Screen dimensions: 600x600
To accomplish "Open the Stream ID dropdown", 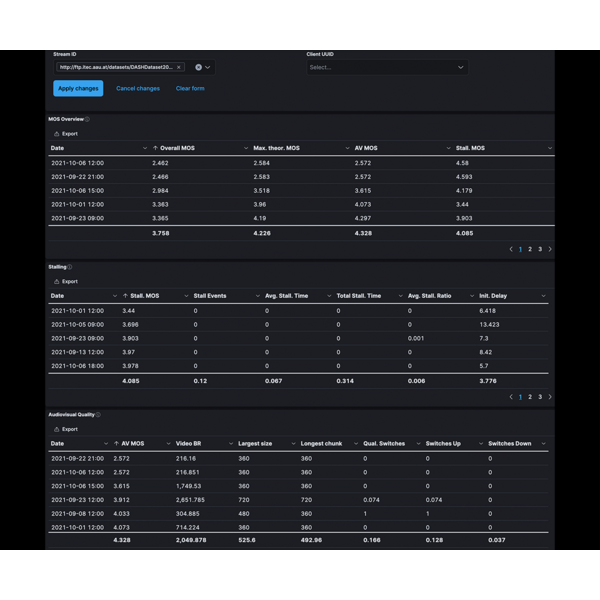I will coord(209,68).
